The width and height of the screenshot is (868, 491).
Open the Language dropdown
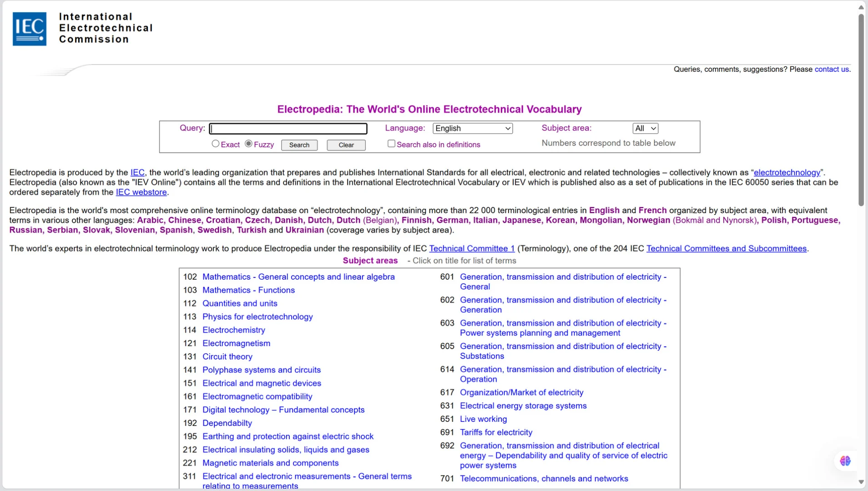(473, 129)
